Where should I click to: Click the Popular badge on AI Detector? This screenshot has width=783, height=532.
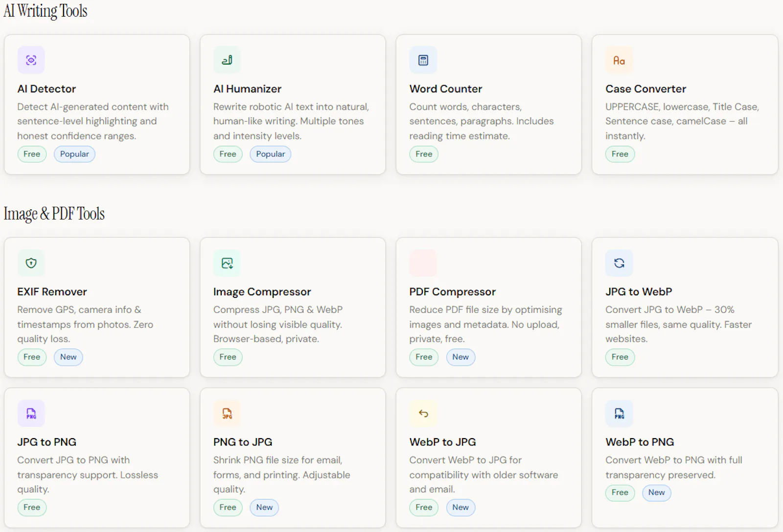pos(74,154)
